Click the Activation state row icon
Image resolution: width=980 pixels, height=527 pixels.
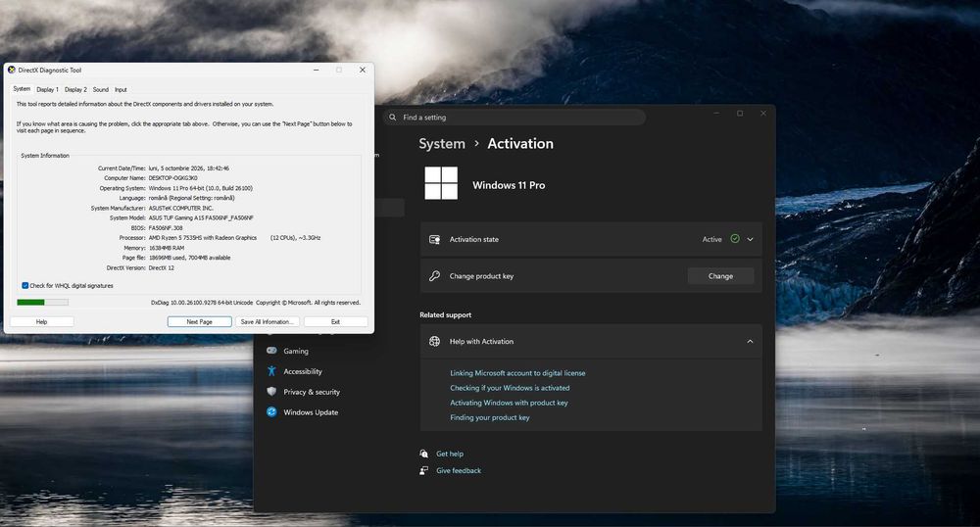coord(434,239)
